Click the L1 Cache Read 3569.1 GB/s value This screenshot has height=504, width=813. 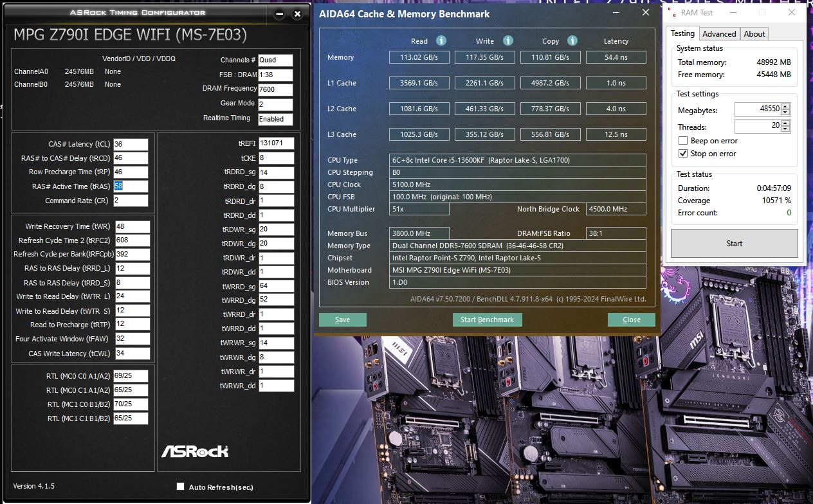click(419, 83)
